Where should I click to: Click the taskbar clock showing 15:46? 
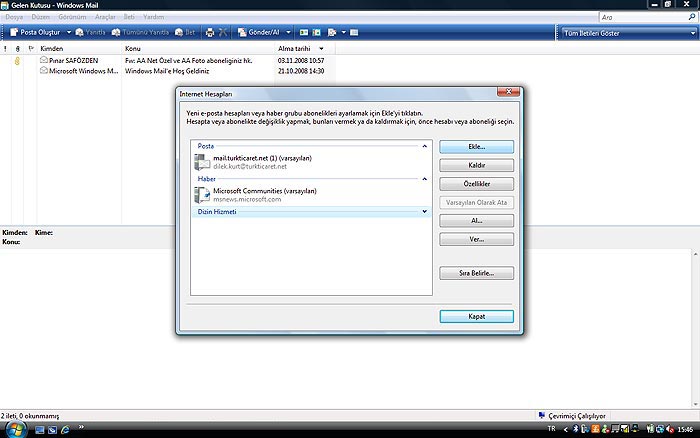click(685, 430)
